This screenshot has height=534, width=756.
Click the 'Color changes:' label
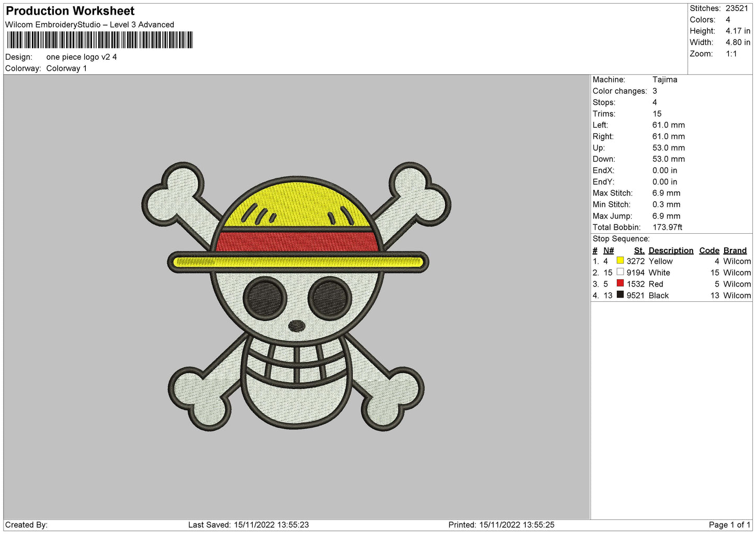point(620,91)
